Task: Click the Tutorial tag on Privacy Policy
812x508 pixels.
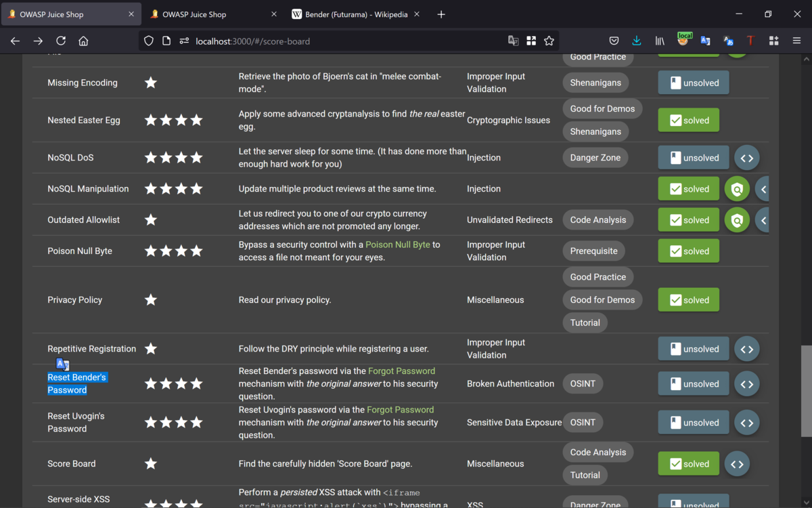Action: (585, 323)
